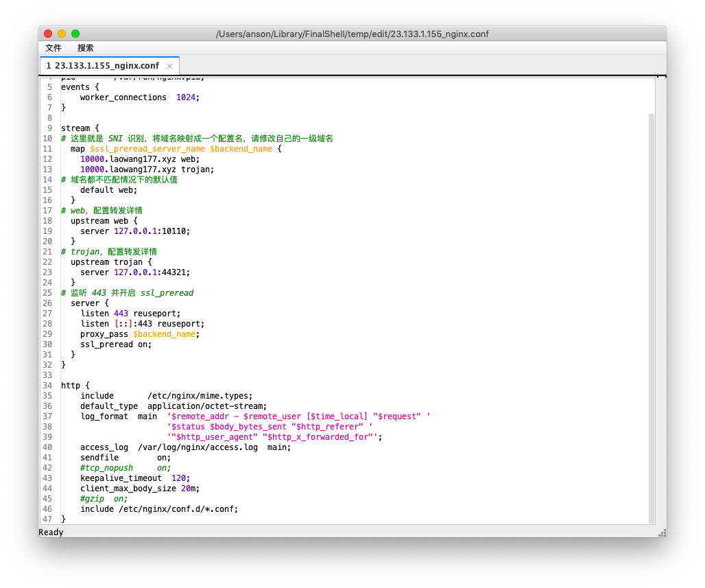Click the green zoom traffic light
Viewport: 705px width, 588px height.
pos(75,32)
